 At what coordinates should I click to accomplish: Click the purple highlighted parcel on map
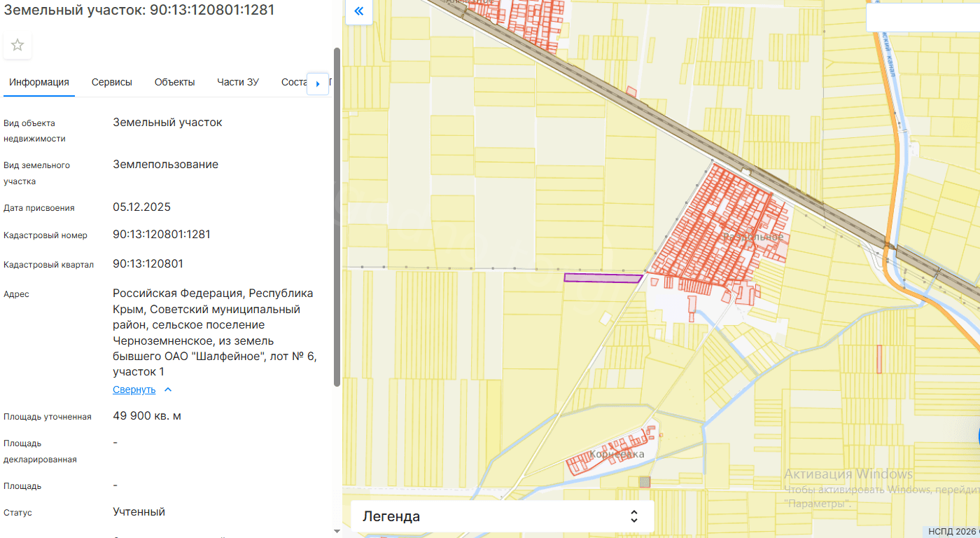click(602, 278)
